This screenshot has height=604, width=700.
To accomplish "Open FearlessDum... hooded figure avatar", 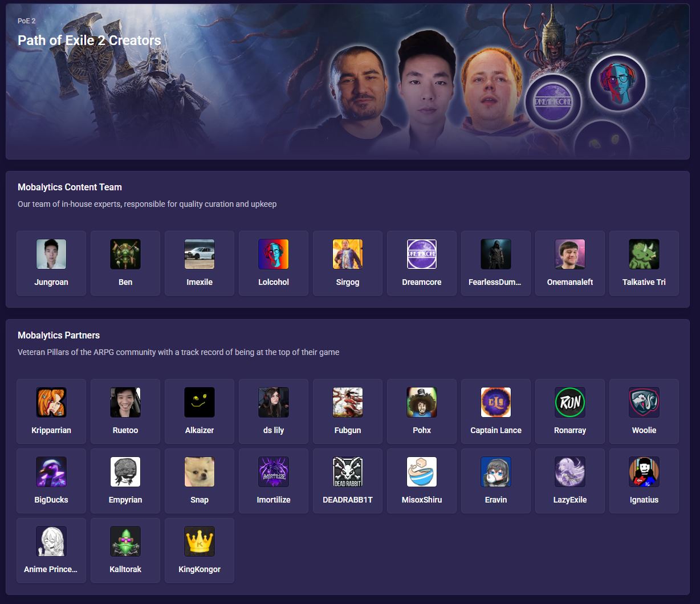I will [496, 254].
